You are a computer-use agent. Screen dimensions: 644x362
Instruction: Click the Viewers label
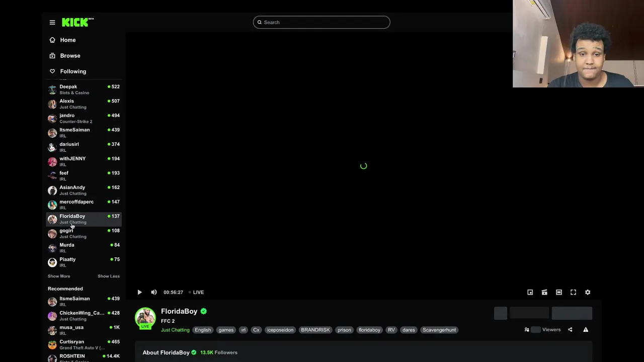(x=551, y=330)
